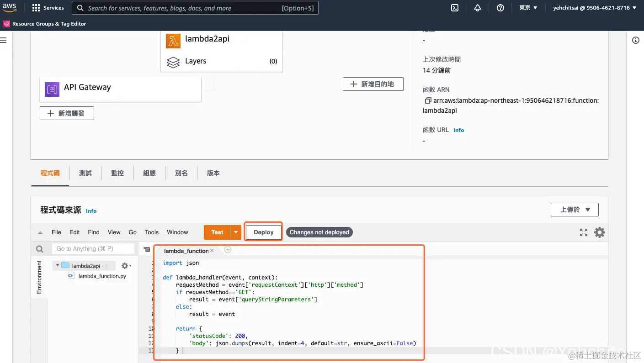Add new editor tab with plus icon

click(x=228, y=250)
